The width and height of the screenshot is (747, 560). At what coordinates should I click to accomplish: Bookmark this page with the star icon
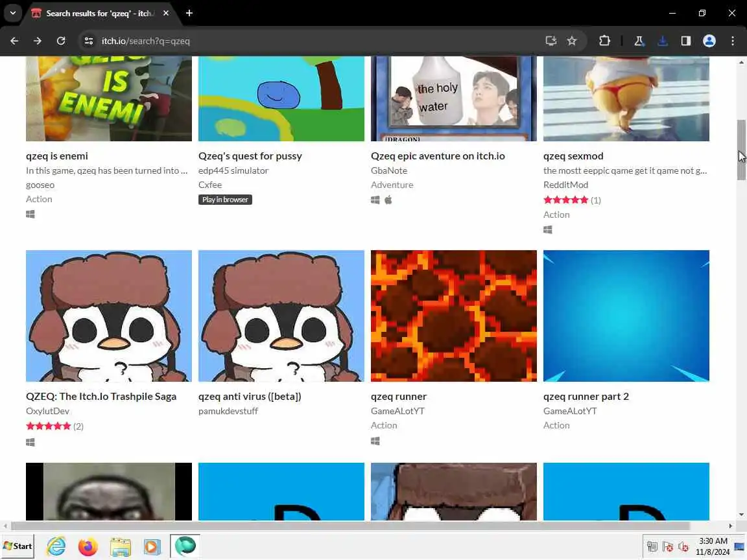572,41
